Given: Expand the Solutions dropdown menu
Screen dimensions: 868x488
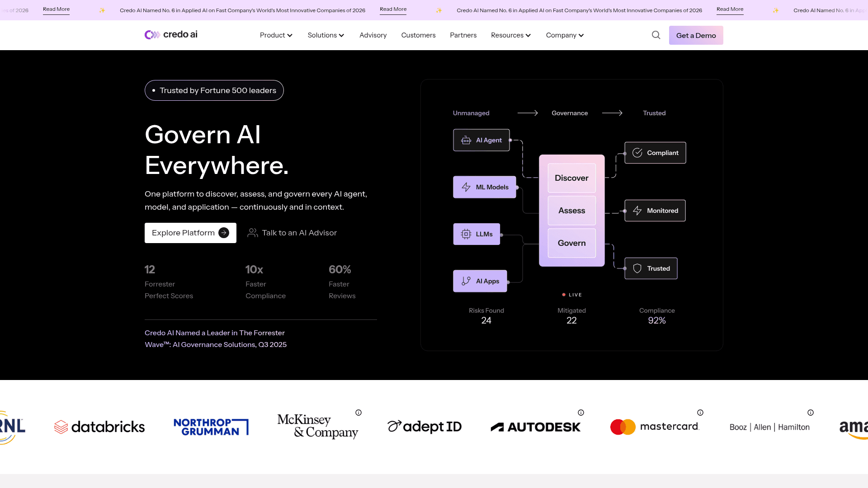Looking at the screenshot, I should tap(326, 35).
